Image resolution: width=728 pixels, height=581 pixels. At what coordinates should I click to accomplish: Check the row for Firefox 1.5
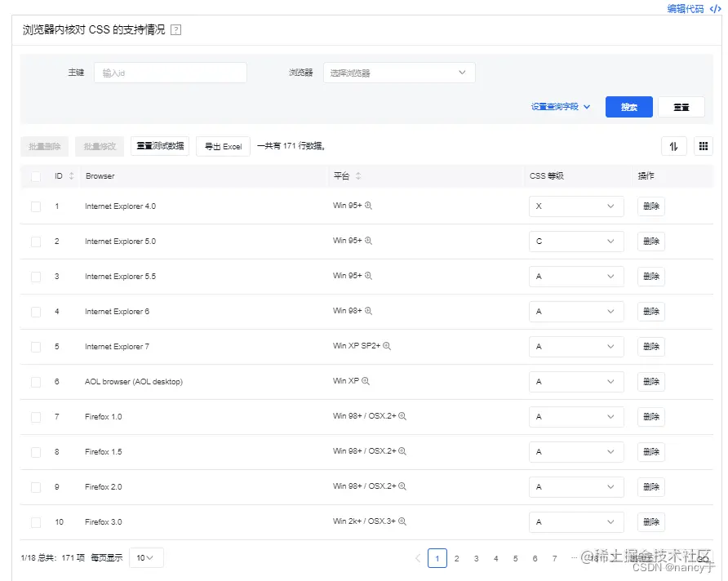pyautogui.click(x=36, y=452)
